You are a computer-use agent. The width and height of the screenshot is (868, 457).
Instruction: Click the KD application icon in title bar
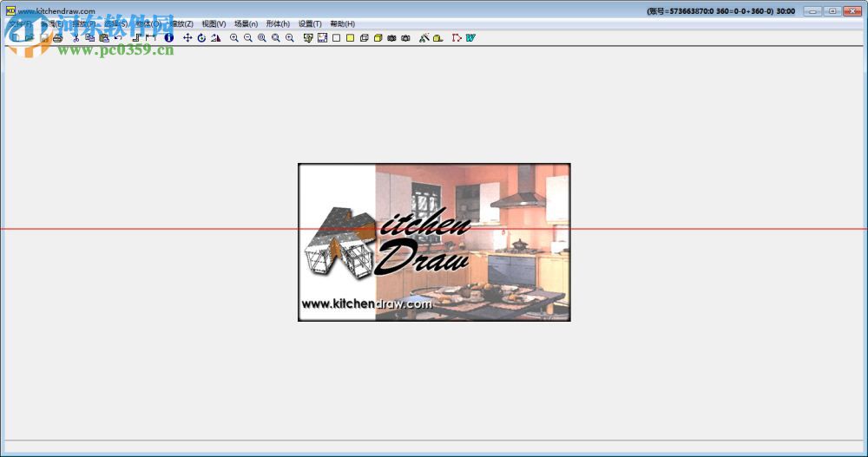[x=10, y=10]
